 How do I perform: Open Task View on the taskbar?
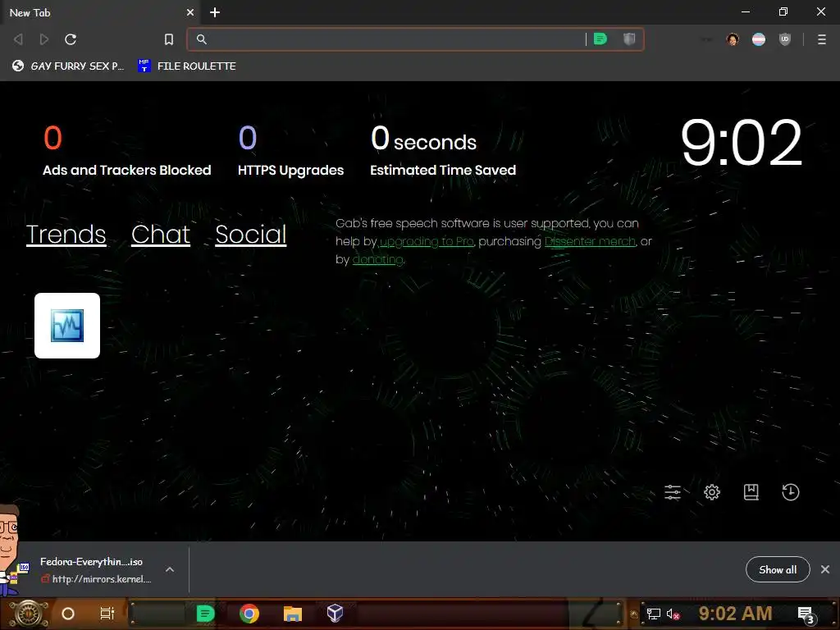pos(107,614)
